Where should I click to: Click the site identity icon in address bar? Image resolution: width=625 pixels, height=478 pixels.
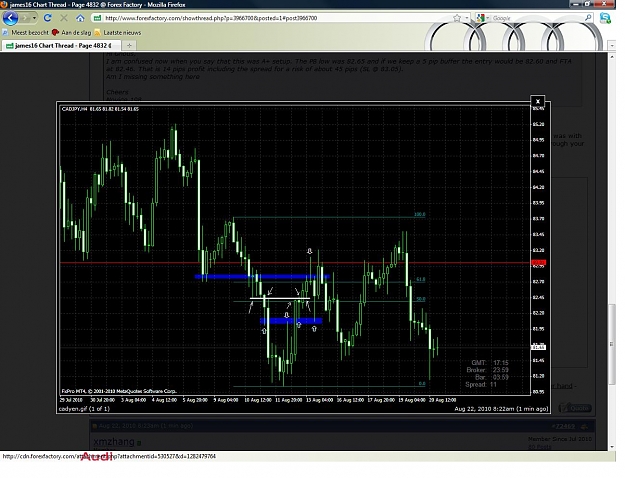tap(97, 18)
